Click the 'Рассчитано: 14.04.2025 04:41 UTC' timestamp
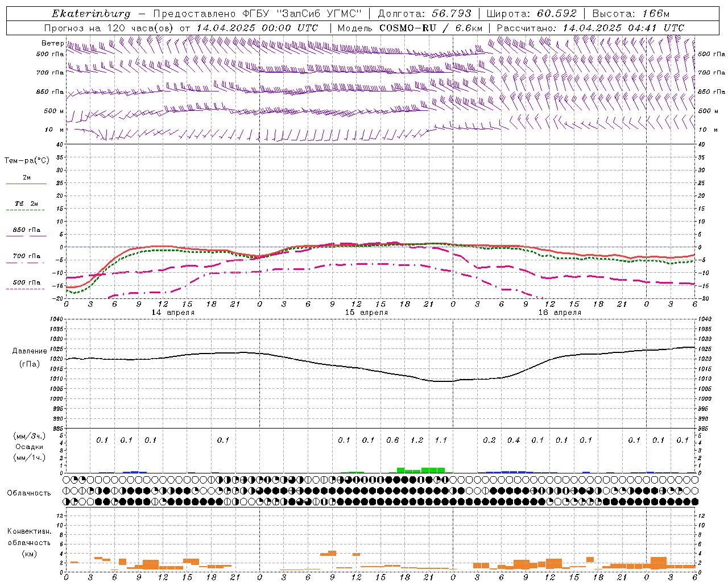 click(x=590, y=28)
